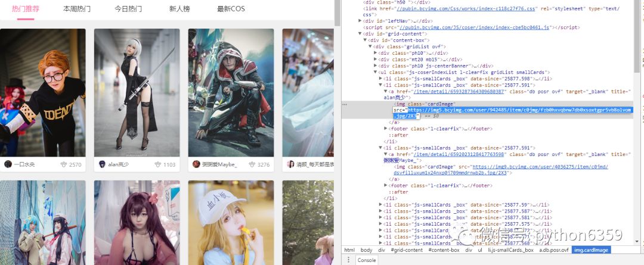Expand the li node with data-since 25877.59
Image resolution: width=644 pixels, height=265 pixels.
[x=380, y=205]
